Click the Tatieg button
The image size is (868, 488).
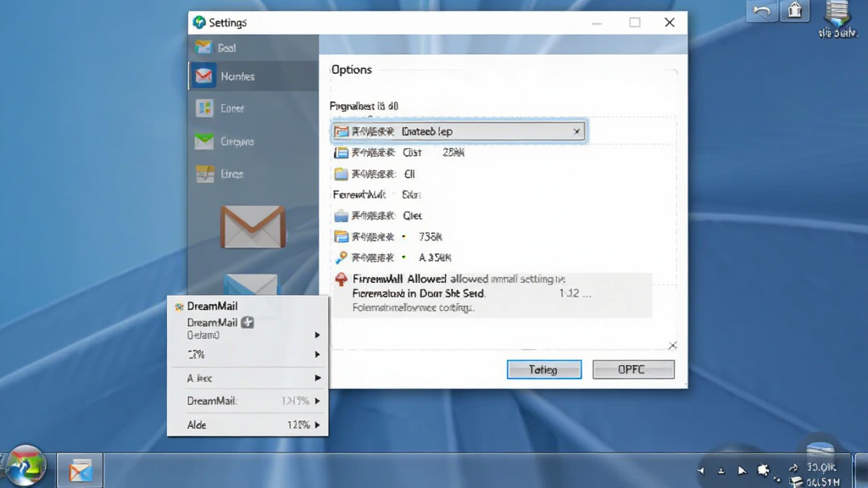tap(544, 369)
